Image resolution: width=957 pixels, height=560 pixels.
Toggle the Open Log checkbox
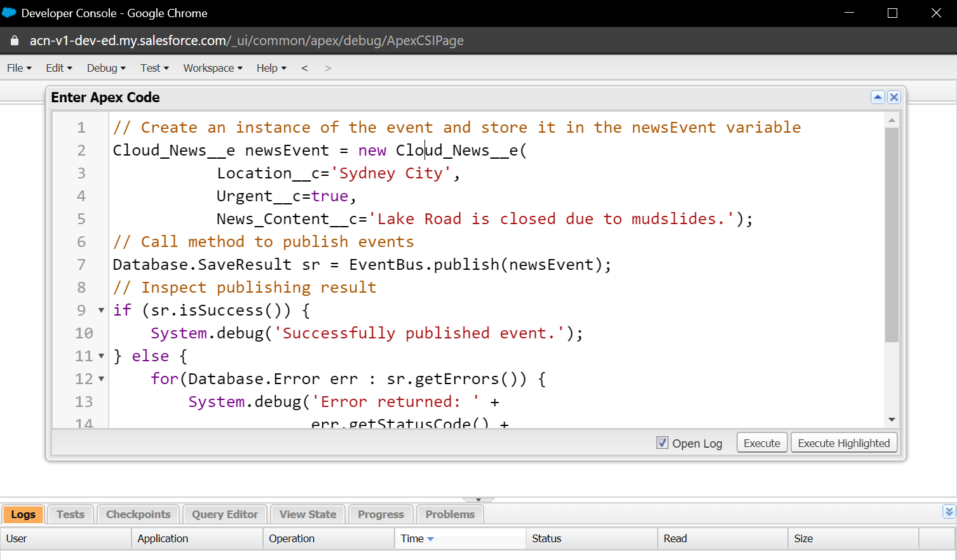tap(662, 443)
